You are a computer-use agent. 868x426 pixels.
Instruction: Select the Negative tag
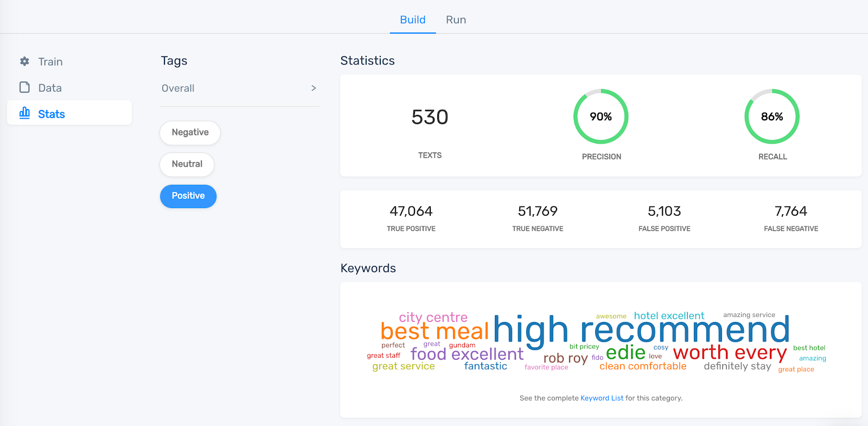[x=190, y=133]
